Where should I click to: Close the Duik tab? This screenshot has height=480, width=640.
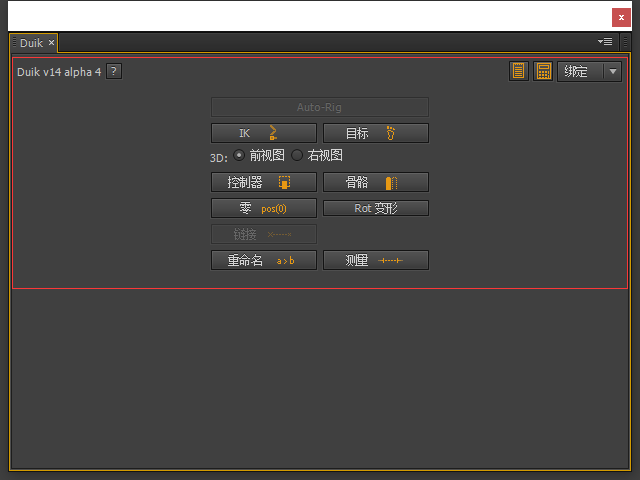[51, 42]
